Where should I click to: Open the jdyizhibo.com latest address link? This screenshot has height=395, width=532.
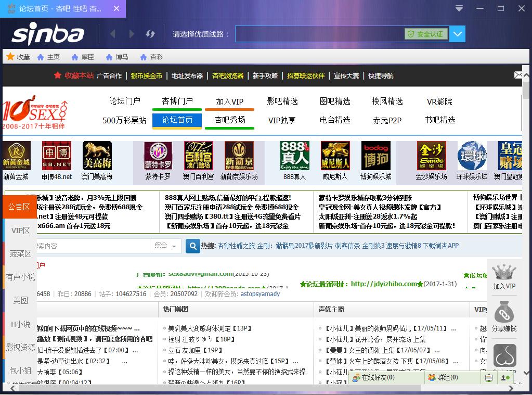tap(384, 284)
